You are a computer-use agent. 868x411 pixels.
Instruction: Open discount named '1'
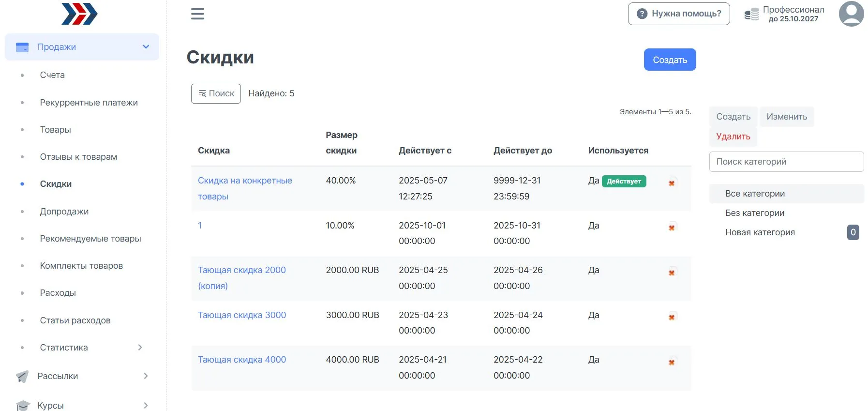tap(200, 226)
